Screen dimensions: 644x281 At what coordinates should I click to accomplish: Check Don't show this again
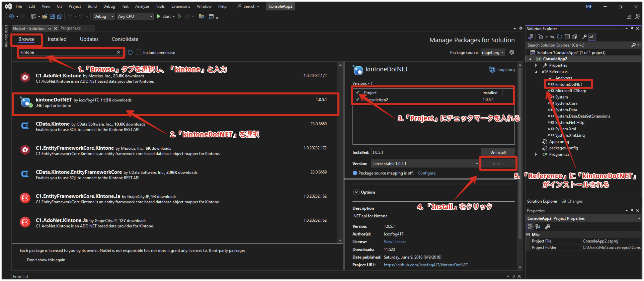coord(22,260)
